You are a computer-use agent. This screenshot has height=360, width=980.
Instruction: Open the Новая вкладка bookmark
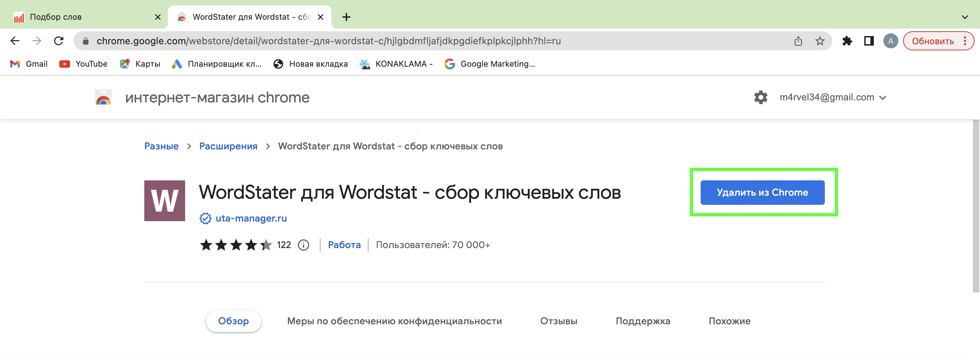click(x=310, y=64)
